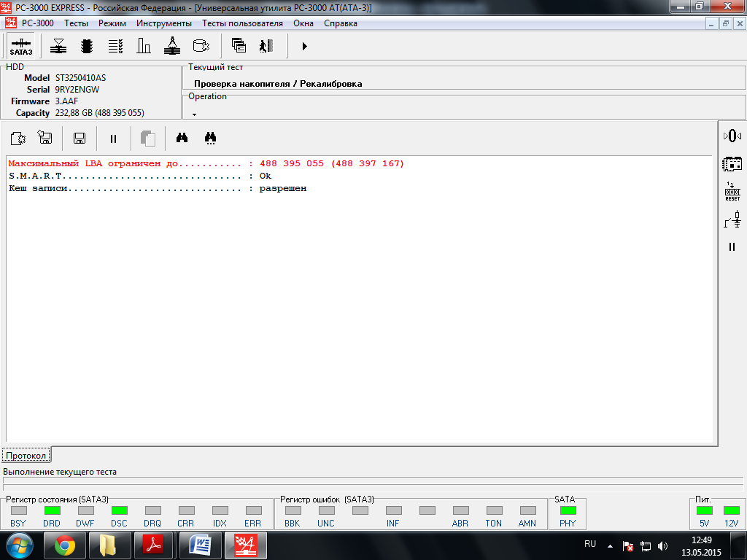Click the disk with gear settings icon
Screen dimensions: 747x560
click(201, 46)
